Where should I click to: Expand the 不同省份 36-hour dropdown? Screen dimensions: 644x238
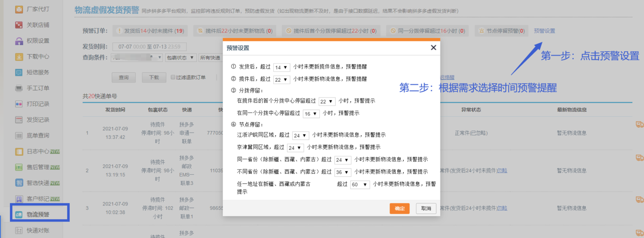[342, 172]
